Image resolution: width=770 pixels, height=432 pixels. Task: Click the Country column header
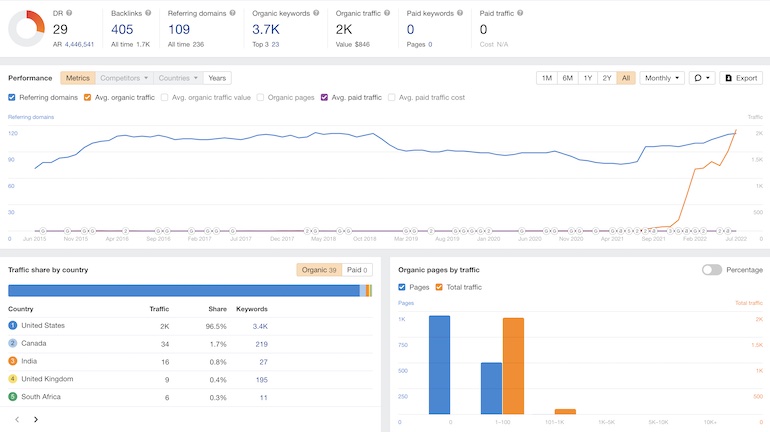(x=21, y=309)
